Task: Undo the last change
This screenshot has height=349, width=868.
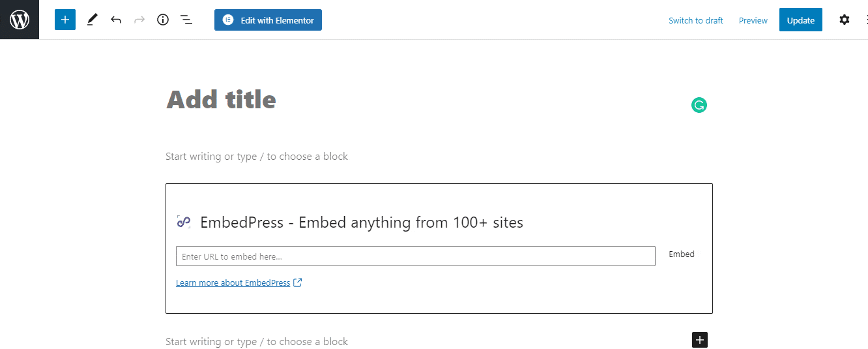Action: (116, 20)
